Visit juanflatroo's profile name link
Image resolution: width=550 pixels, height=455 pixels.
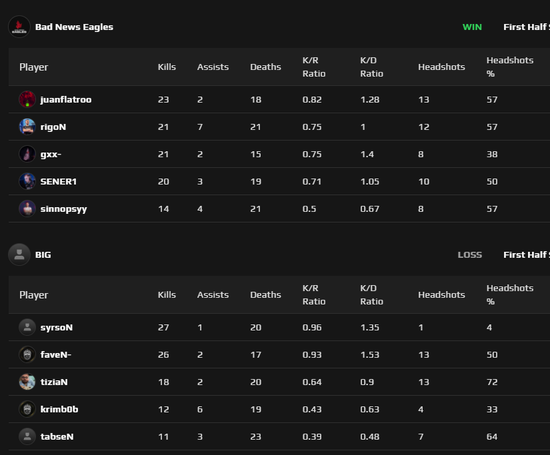click(x=66, y=100)
